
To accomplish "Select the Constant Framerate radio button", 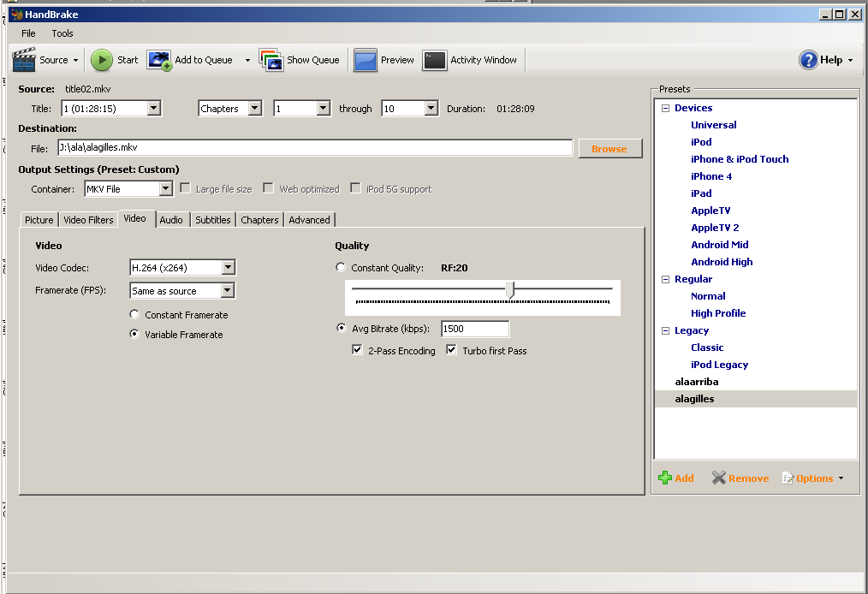I will tap(134, 314).
